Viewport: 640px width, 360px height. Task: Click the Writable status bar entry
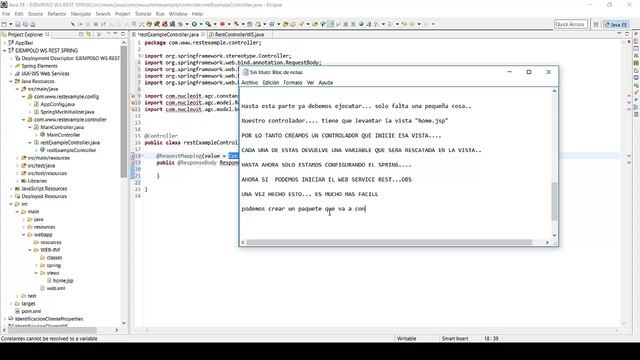pyautogui.click(x=407, y=338)
